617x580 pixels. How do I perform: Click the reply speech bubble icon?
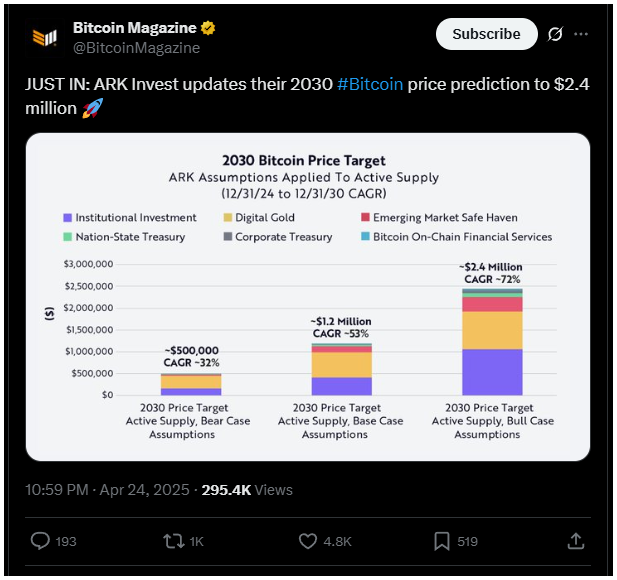click(x=40, y=541)
